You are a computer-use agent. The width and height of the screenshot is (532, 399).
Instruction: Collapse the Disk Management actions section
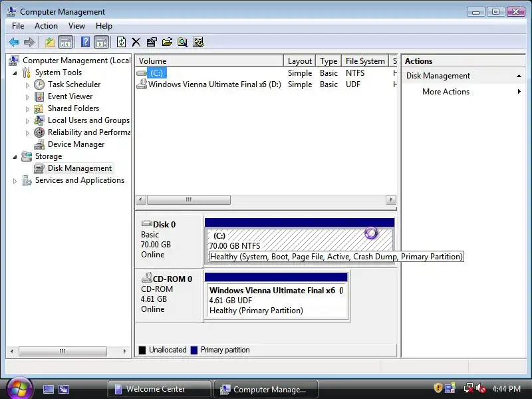[x=519, y=76]
